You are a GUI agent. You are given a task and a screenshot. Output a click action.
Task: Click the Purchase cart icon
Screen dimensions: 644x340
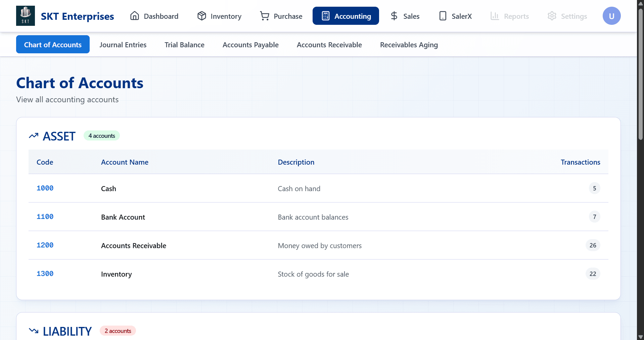click(x=265, y=16)
